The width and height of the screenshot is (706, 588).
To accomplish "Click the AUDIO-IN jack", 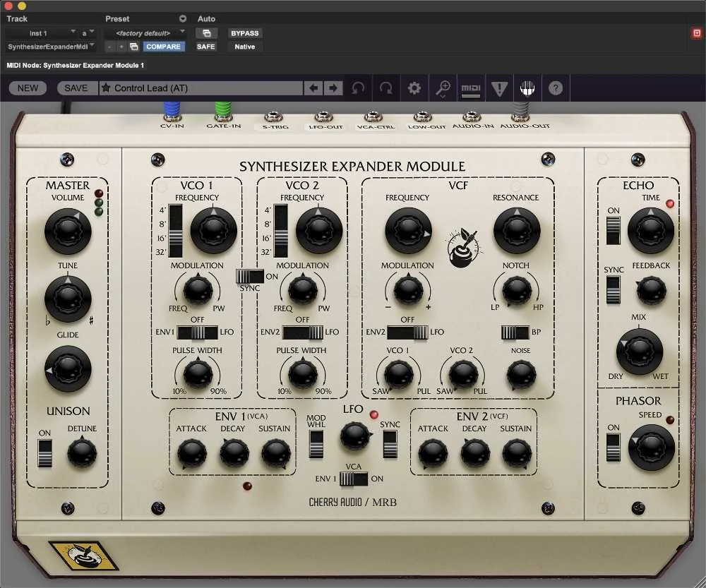I will click(x=472, y=118).
